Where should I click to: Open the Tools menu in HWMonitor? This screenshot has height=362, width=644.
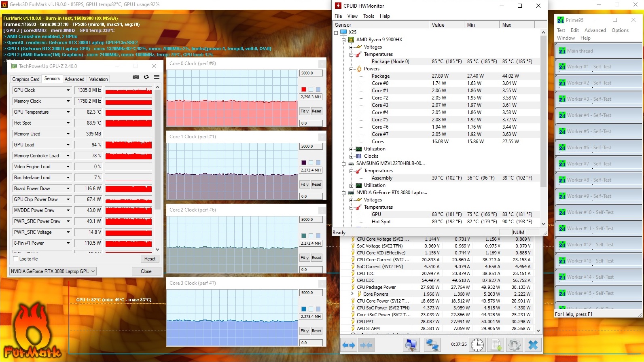(369, 16)
